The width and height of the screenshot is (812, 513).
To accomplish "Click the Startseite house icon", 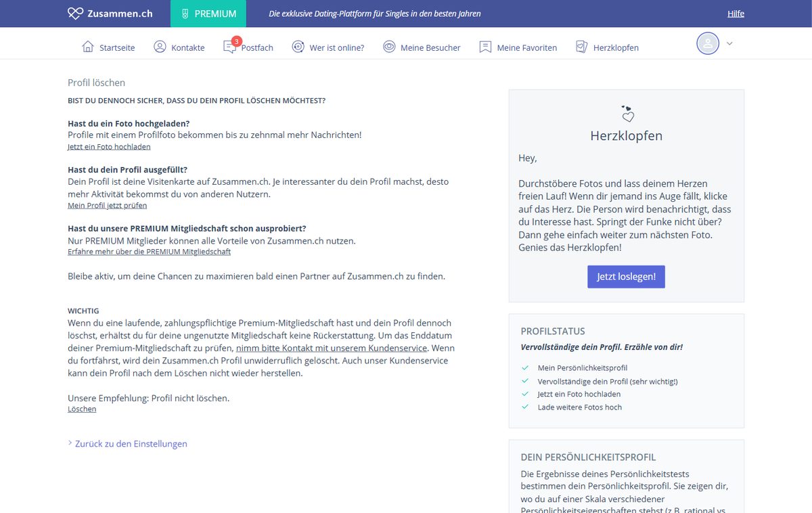I will tap(87, 47).
